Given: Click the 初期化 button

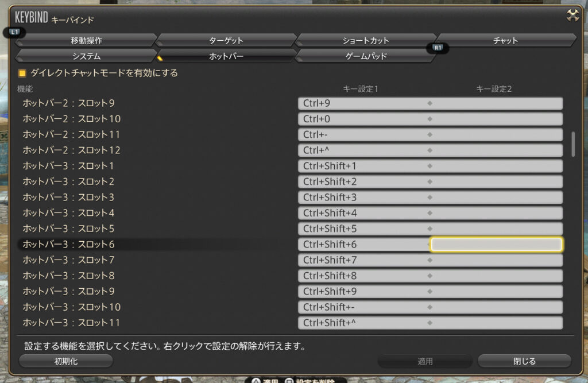Looking at the screenshot, I should [66, 361].
